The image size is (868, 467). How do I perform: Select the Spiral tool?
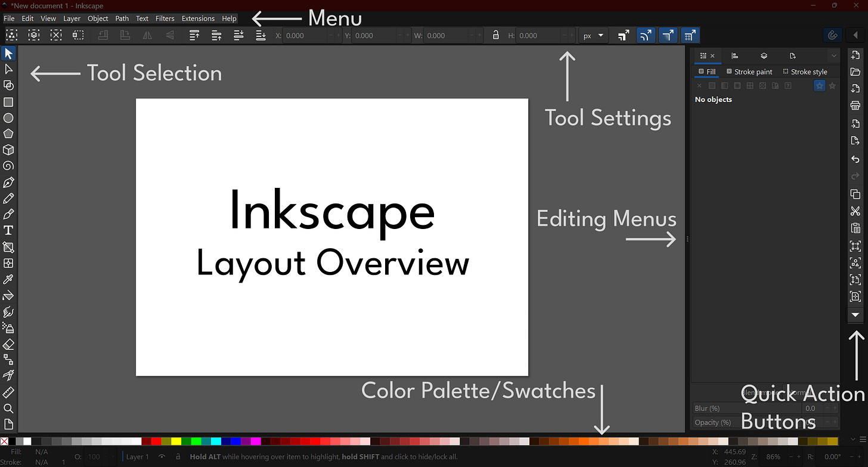pyautogui.click(x=8, y=166)
